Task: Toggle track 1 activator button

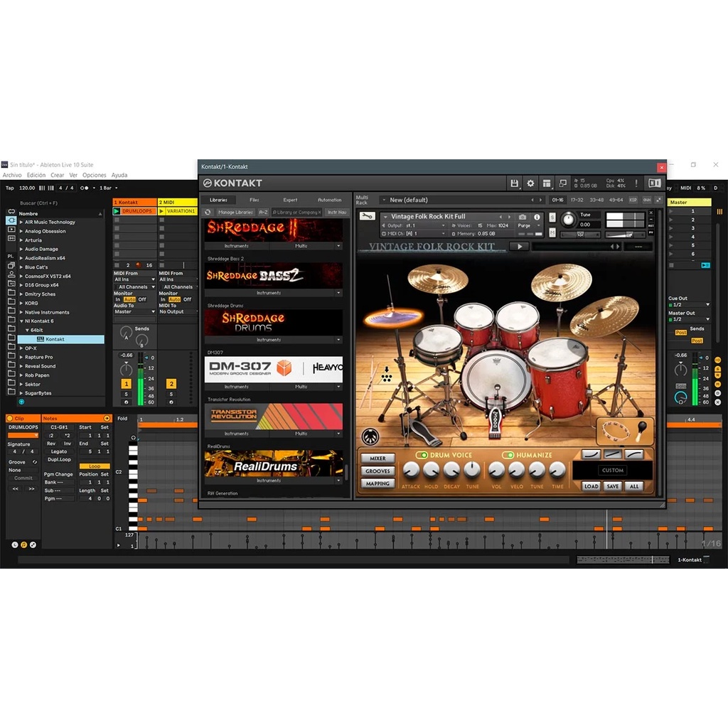Action: (127, 383)
